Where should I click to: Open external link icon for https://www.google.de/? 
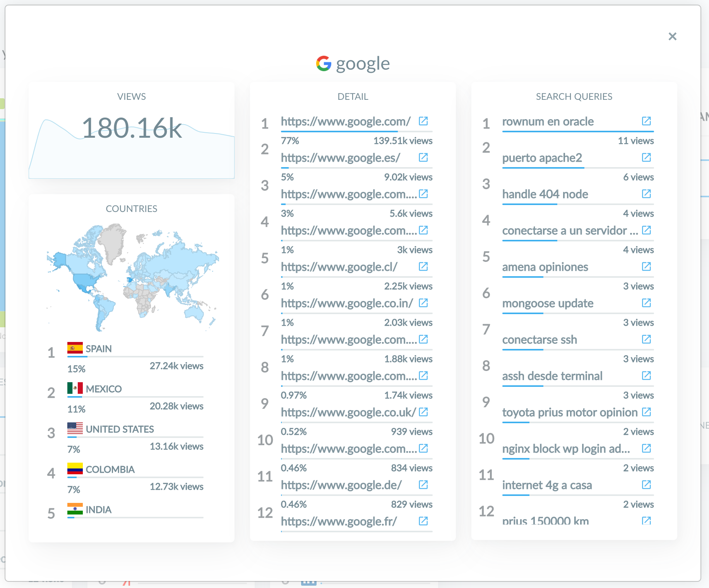click(423, 485)
